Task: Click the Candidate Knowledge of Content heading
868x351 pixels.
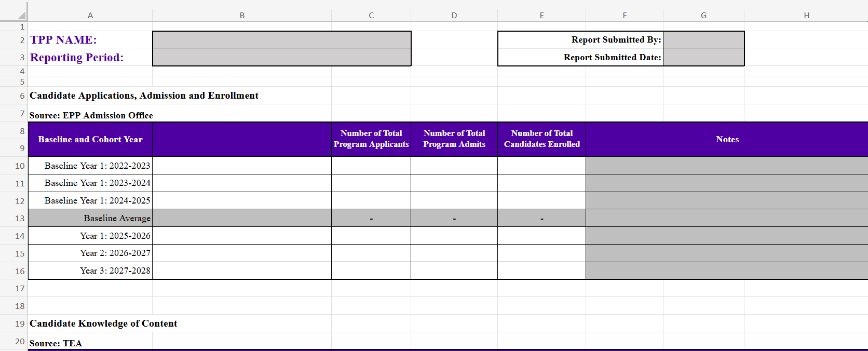Action: coord(103,323)
